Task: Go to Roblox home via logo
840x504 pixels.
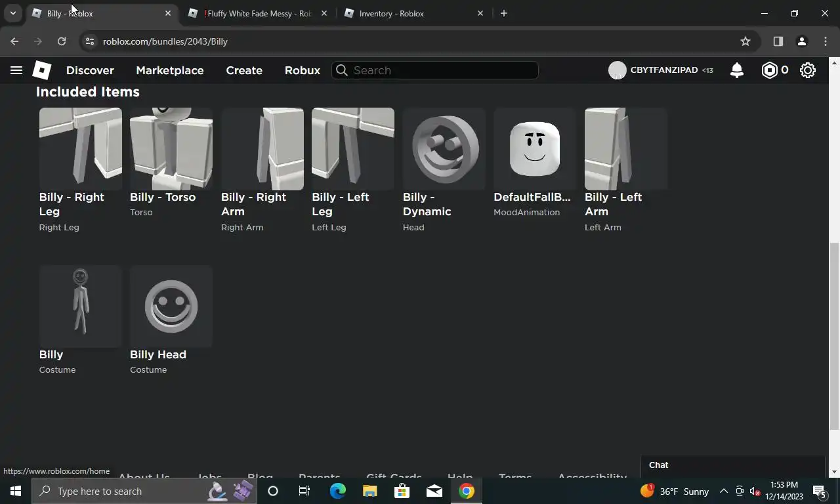Action: click(x=42, y=70)
